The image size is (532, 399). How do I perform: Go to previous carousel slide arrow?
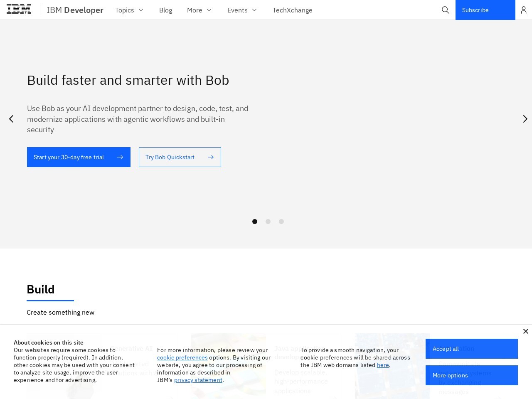tap(11, 119)
